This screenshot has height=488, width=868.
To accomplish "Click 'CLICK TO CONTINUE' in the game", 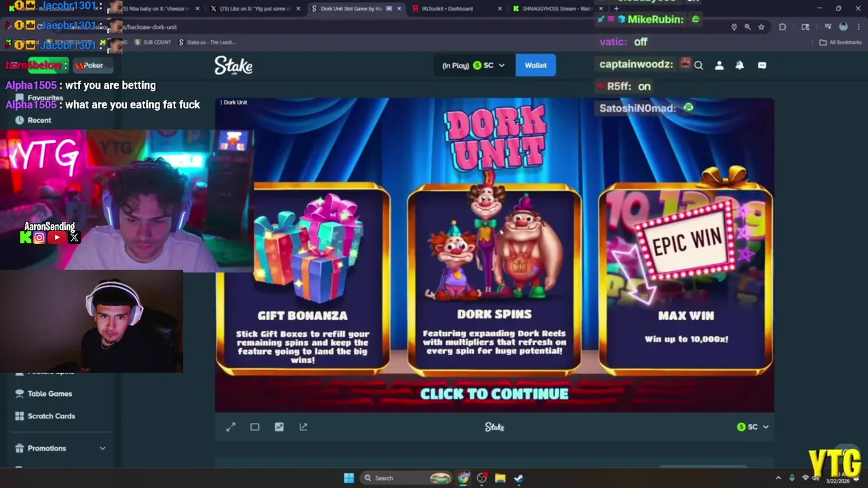I will (494, 394).
